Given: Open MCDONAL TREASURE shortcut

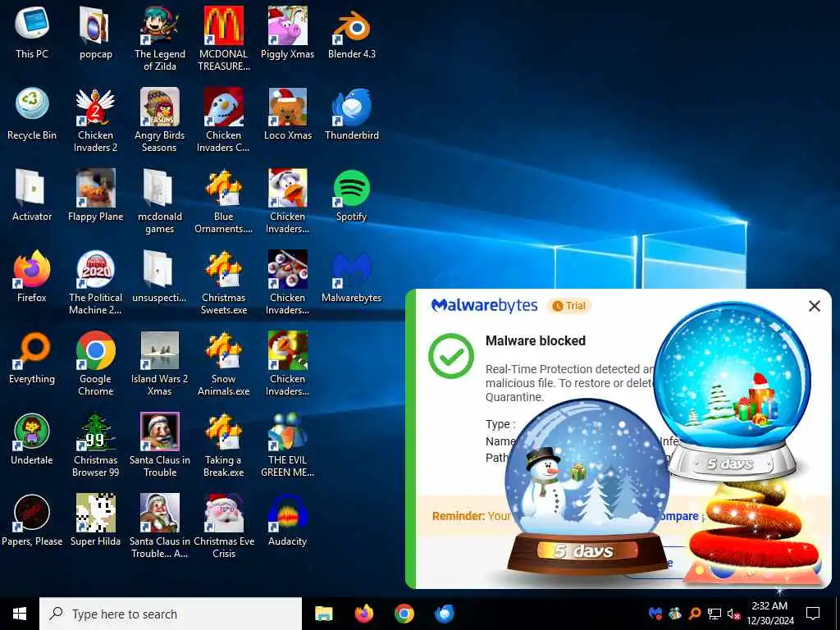Looking at the screenshot, I should point(223,39).
